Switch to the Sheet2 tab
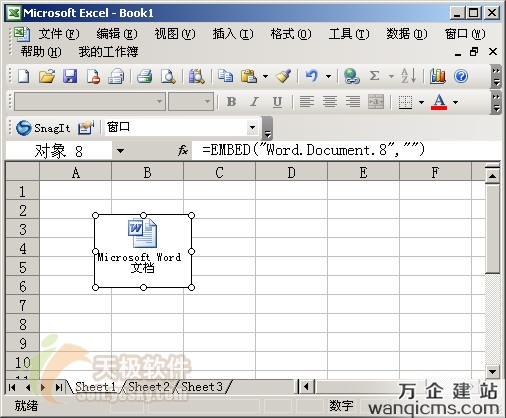This screenshot has width=506, height=418. point(149,387)
